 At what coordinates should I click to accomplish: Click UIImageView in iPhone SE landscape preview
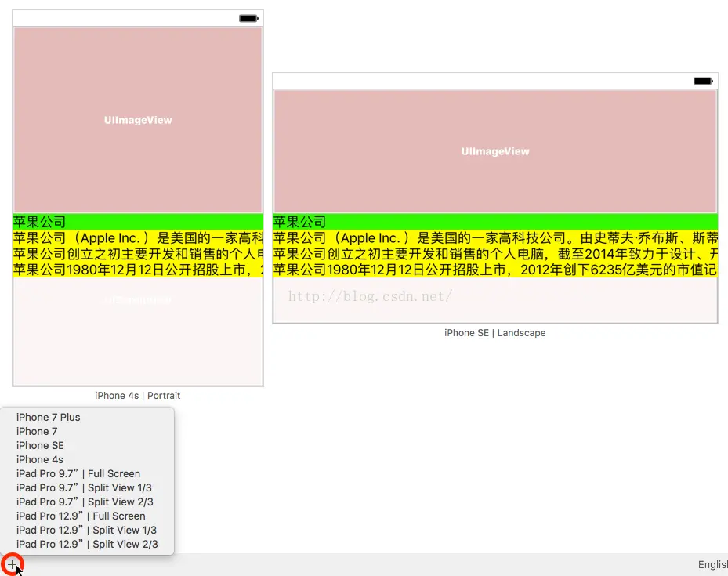click(495, 151)
